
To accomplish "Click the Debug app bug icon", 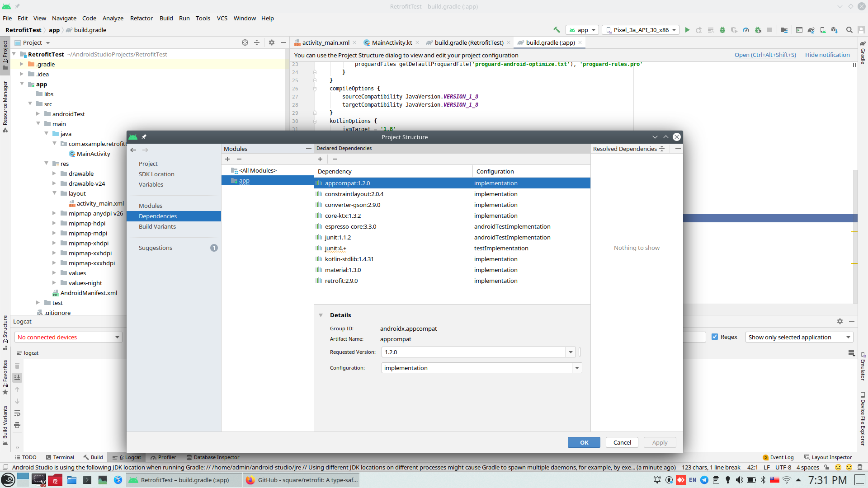I will pyautogui.click(x=722, y=30).
